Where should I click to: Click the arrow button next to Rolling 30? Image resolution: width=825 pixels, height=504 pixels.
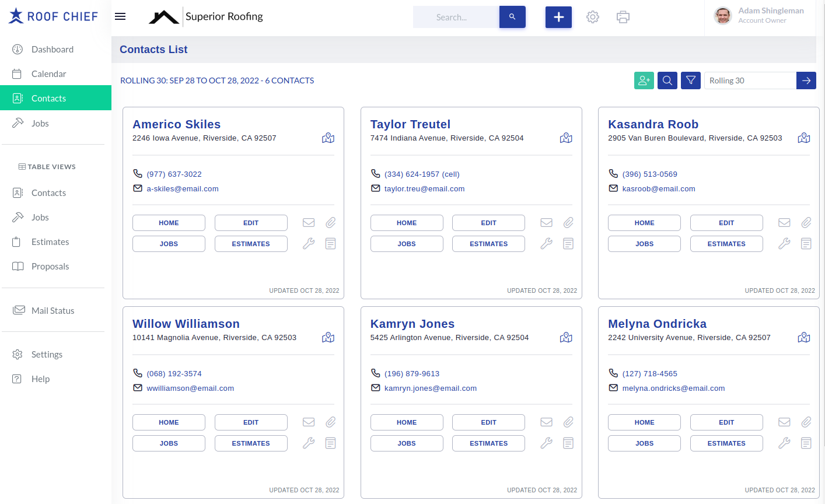point(806,80)
